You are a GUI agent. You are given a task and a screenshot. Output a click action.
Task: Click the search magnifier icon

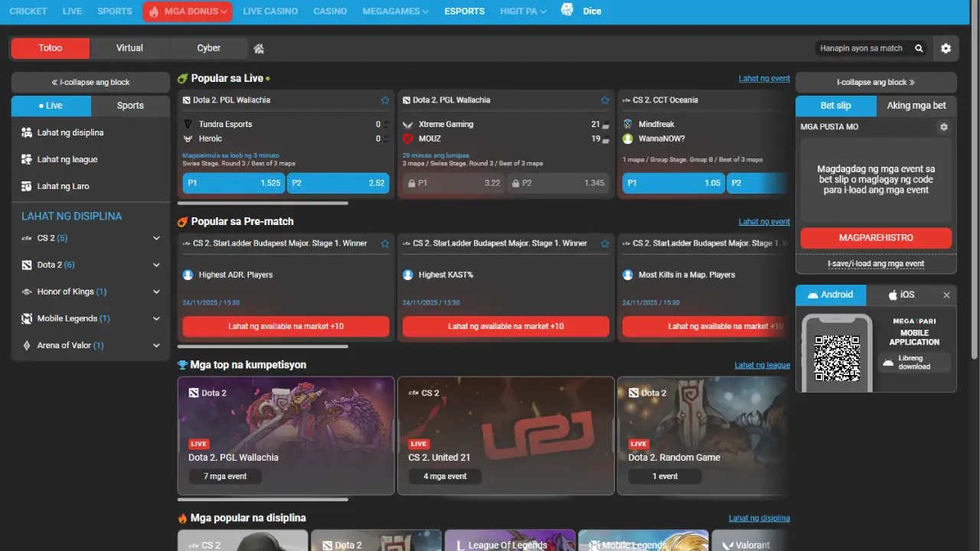click(919, 48)
